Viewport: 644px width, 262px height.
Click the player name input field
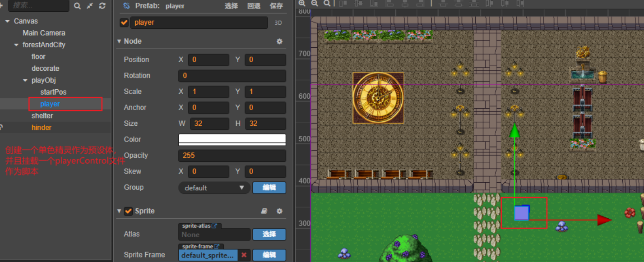coord(199,23)
